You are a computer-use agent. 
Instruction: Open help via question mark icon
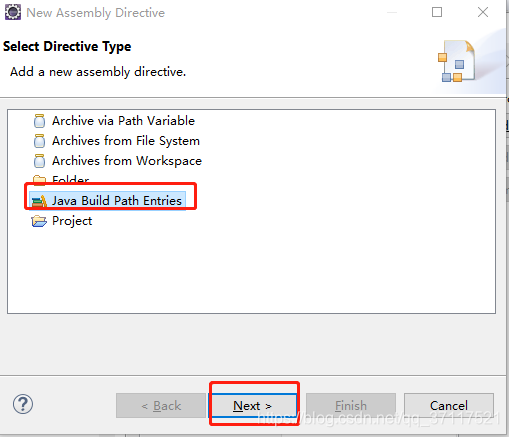[x=23, y=404]
